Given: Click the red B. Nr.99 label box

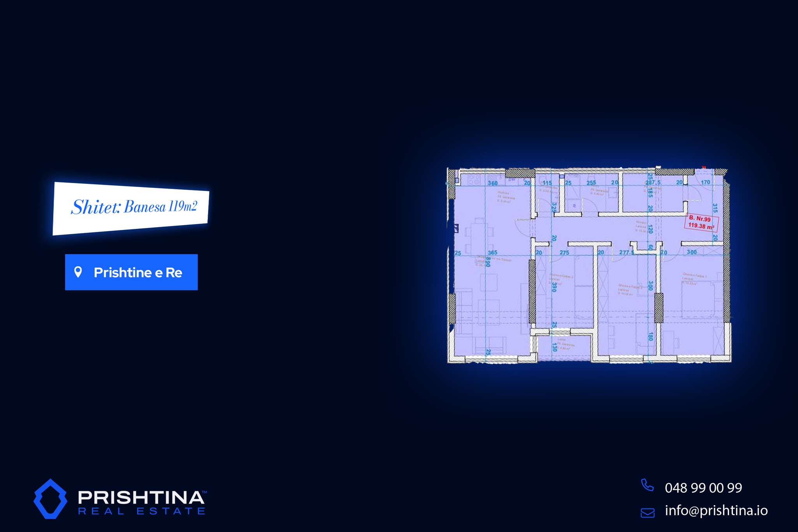Looking at the screenshot, I should coord(700,219).
